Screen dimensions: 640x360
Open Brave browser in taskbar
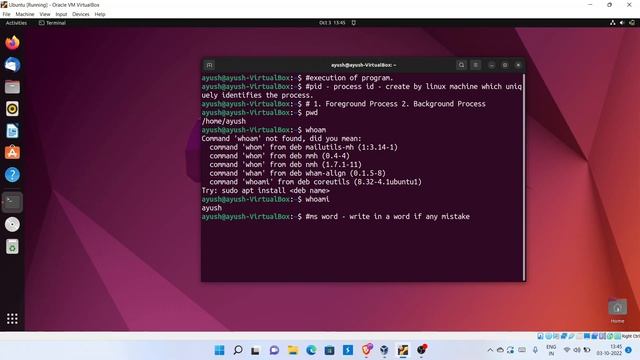point(367,350)
